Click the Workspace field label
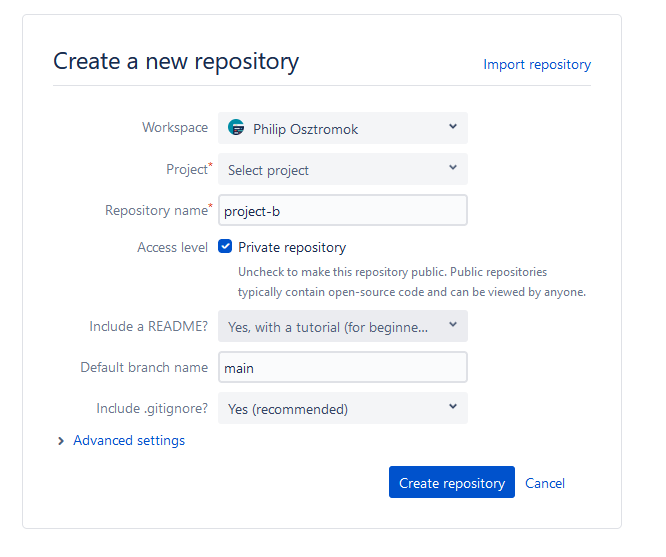The width and height of the screenshot is (666, 557). (175, 127)
